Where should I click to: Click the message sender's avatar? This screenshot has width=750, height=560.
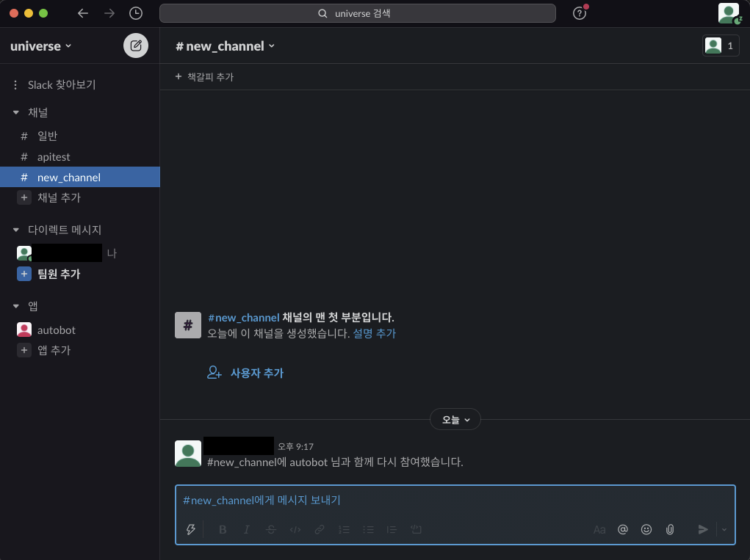(188, 454)
